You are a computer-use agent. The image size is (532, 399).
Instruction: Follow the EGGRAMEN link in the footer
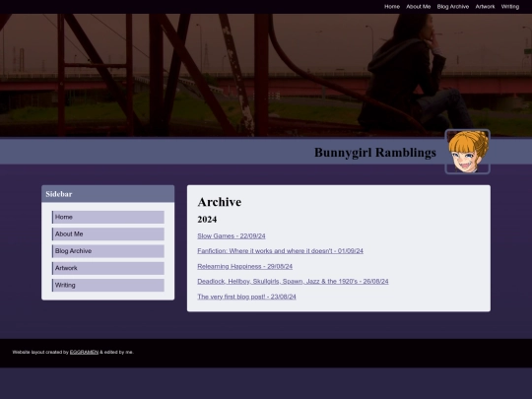tap(84, 352)
